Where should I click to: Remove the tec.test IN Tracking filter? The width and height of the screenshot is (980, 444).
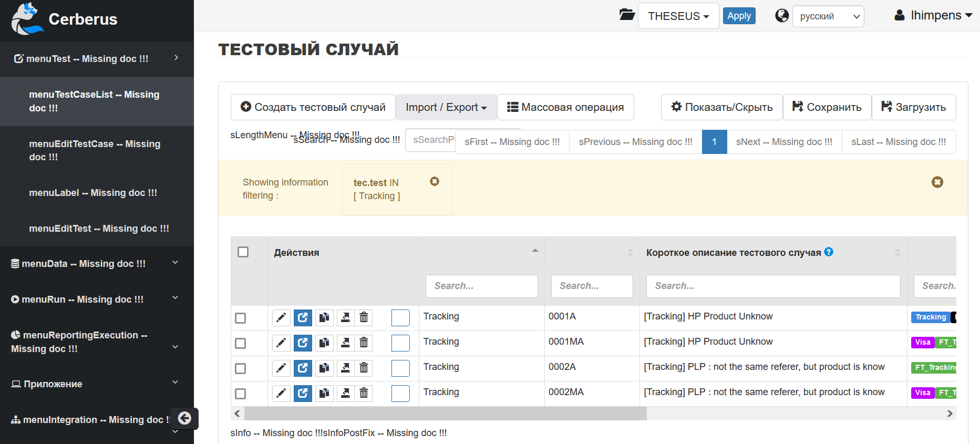(435, 181)
